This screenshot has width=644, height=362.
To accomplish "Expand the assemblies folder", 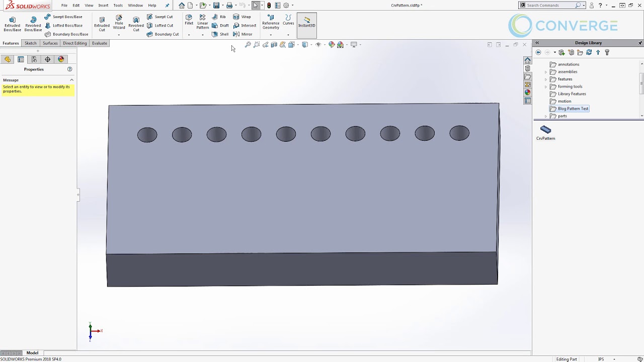I will click(x=546, y=72).
